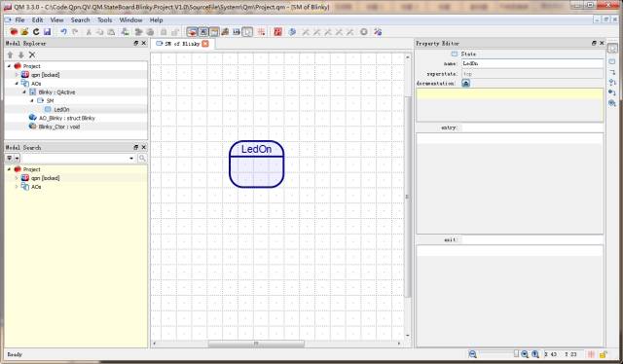Select the LedOn state on the diagram
Image resolution: width=623 pixels, height=364 pixels.
coord(257,164)
